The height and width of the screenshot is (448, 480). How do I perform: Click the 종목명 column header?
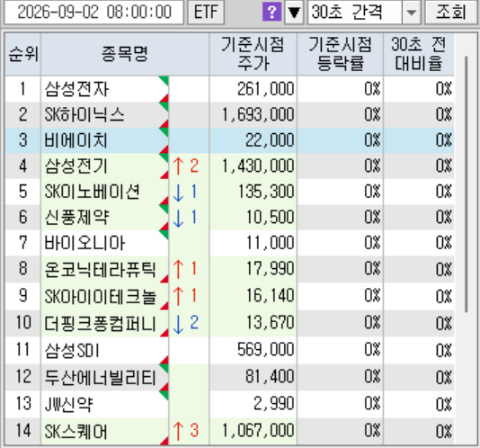click(125, 54)
